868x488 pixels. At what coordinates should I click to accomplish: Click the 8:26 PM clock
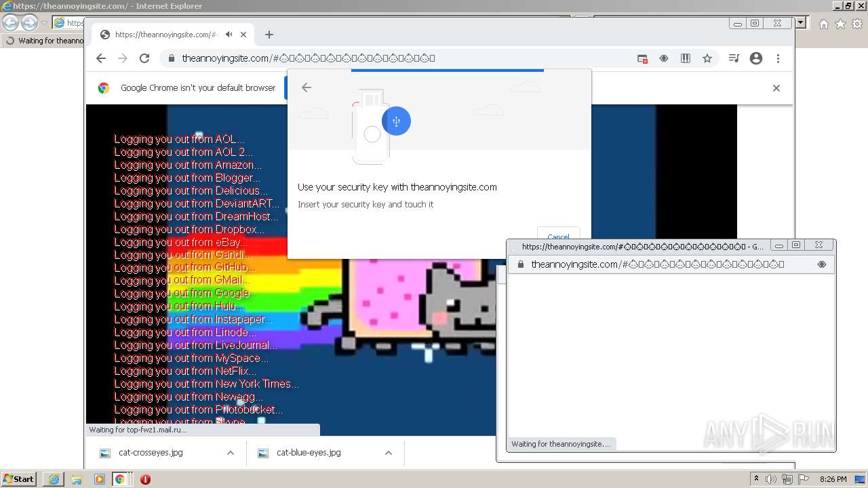coord(833,479)
